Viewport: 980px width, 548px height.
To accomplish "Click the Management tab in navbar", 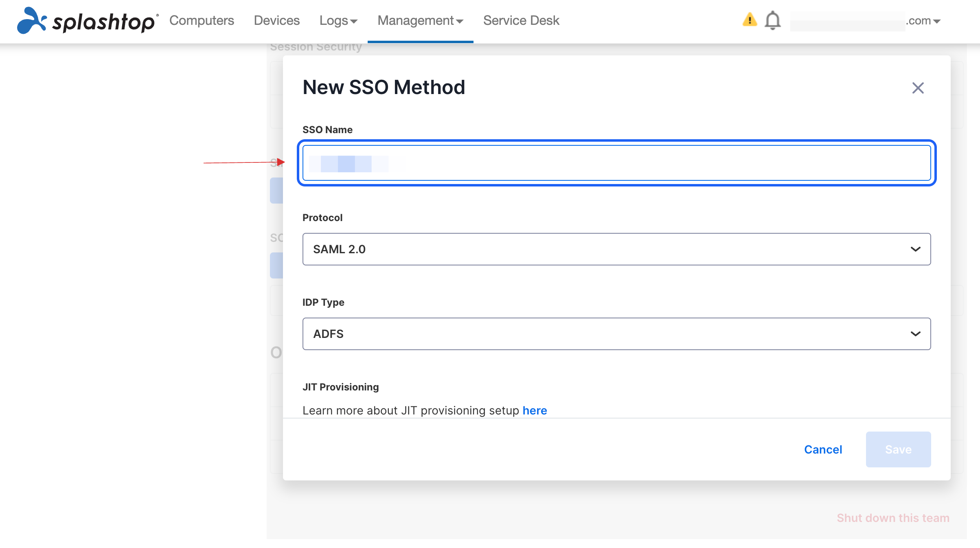I will (x=420, y=20).
